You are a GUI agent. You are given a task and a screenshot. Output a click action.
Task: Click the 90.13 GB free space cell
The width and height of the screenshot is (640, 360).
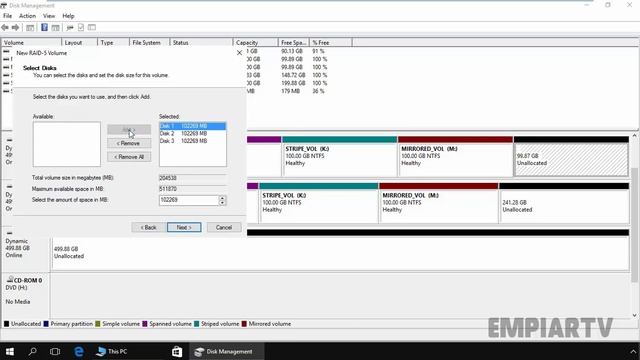pyautogui.click(x=292, y=51)
